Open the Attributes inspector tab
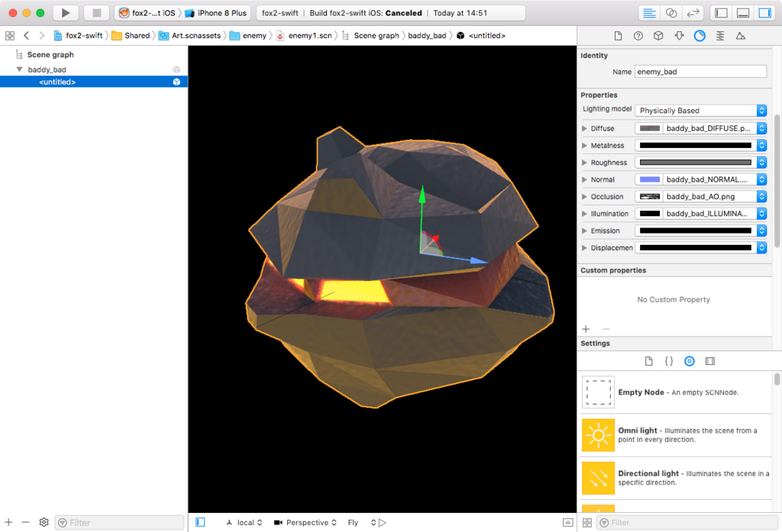 (x=679, y=36)
